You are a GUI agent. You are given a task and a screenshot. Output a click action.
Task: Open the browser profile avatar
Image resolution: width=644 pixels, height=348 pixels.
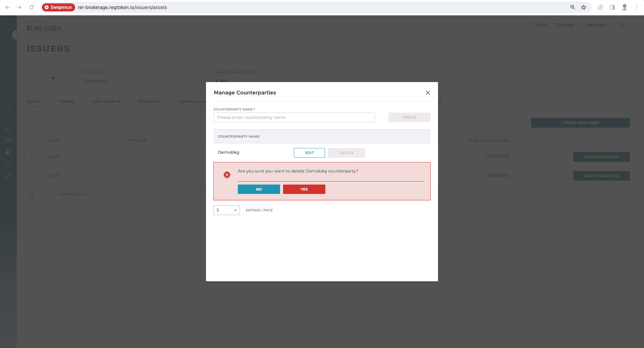(625, 7)
